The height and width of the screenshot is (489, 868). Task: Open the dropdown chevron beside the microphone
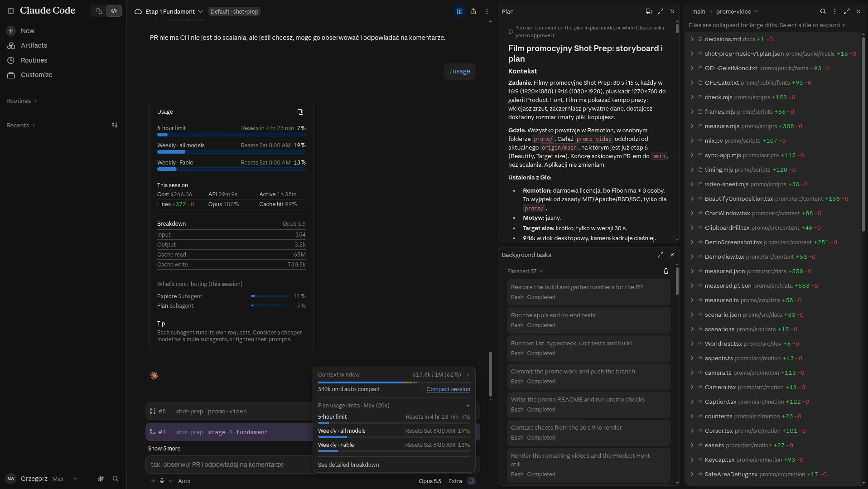[171, 481]
